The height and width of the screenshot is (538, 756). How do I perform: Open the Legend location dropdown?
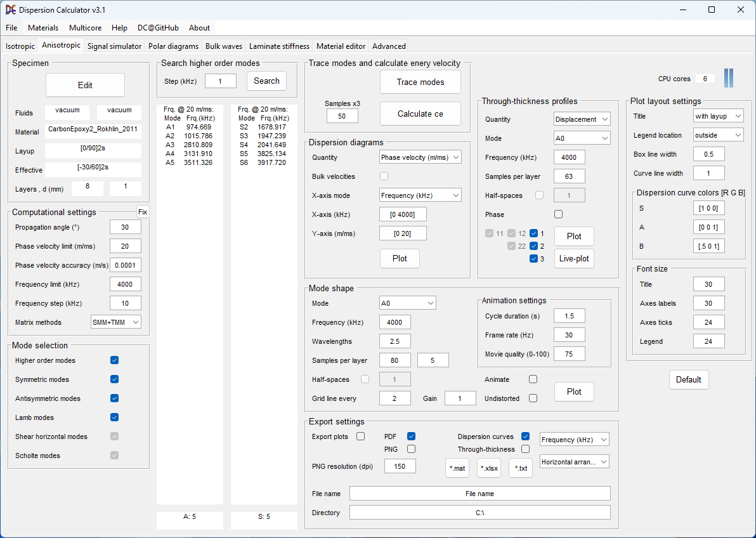[718, 135]
